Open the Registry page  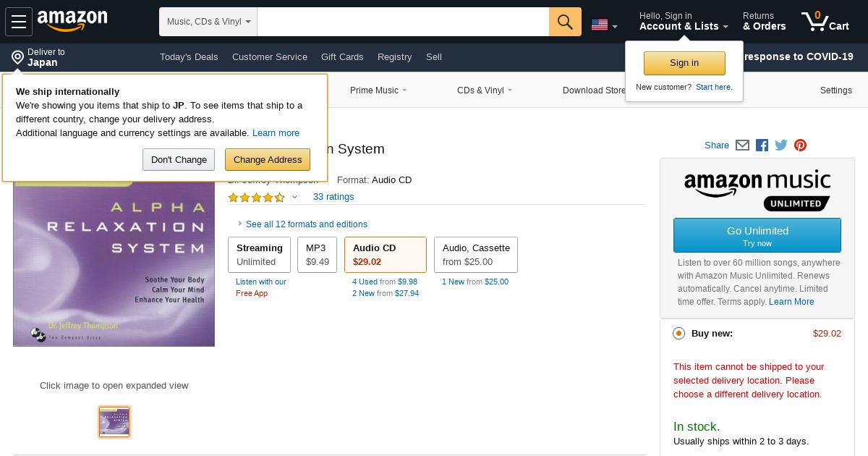point(394,56)
